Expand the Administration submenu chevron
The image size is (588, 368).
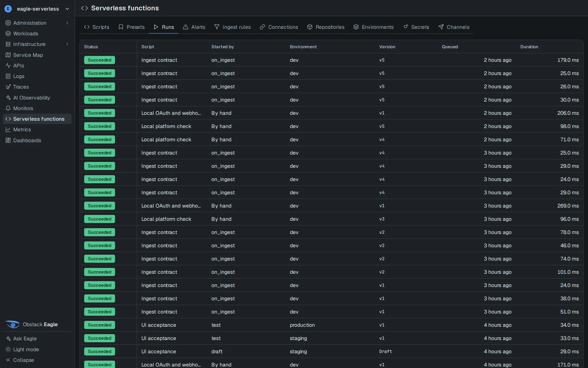tap(67, 23)
